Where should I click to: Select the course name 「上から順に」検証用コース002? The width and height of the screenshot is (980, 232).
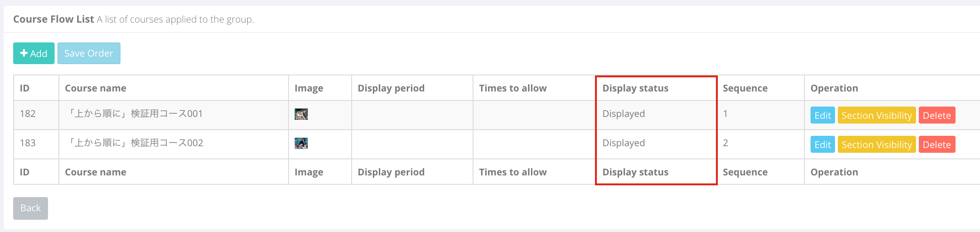134,143
